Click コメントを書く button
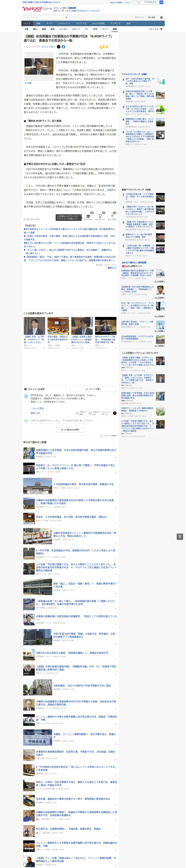This screenshot has width=186, height=868. [93, 389]
